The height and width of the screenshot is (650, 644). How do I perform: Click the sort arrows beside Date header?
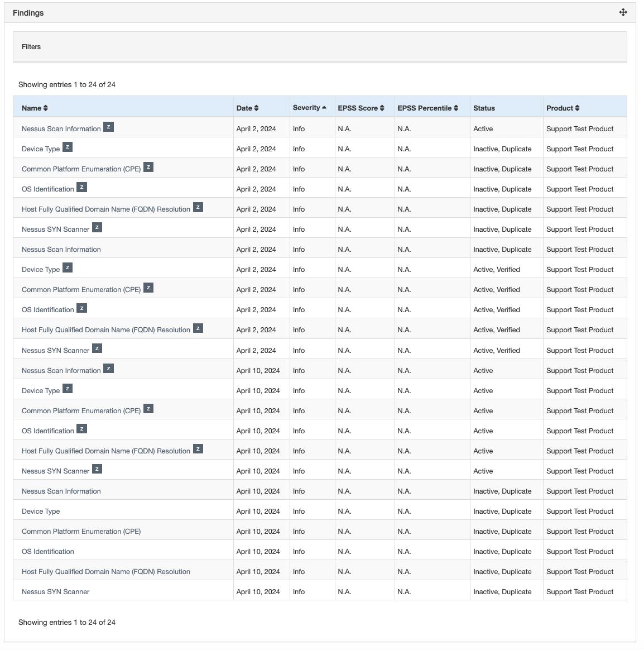point(256,108)
